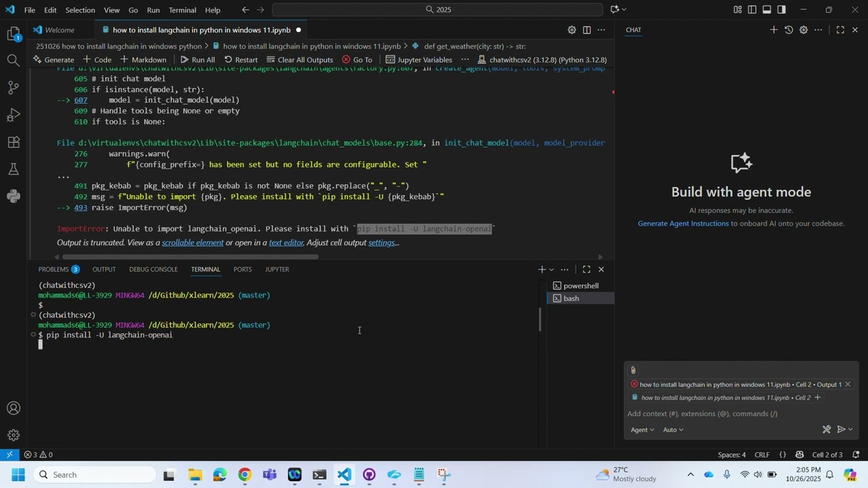Click Restart kernel button
868x488 pixels.
241,60
